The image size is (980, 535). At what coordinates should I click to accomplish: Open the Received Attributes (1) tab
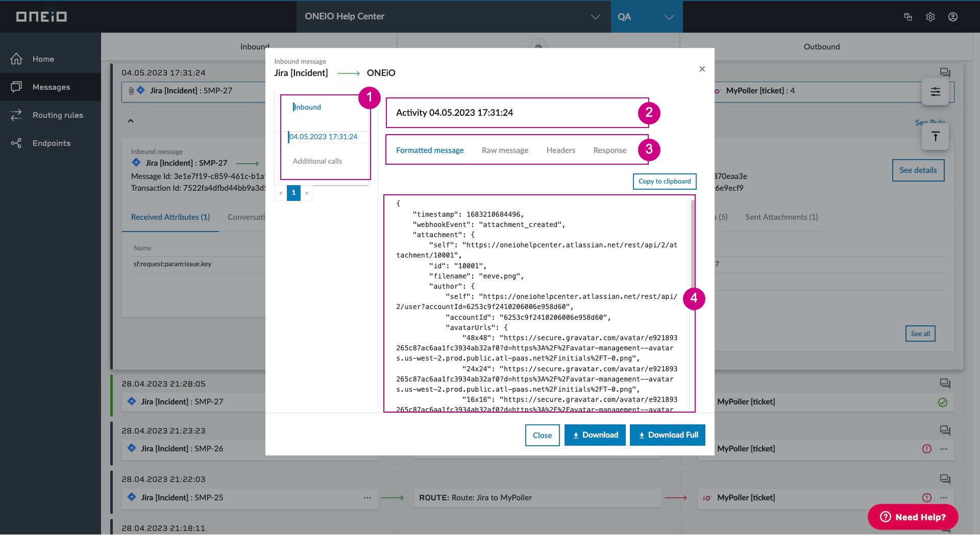(x=170, y=217)
